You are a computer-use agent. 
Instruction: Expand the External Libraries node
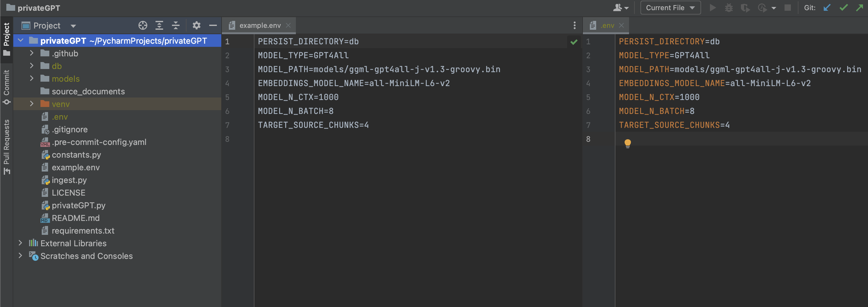21,243
